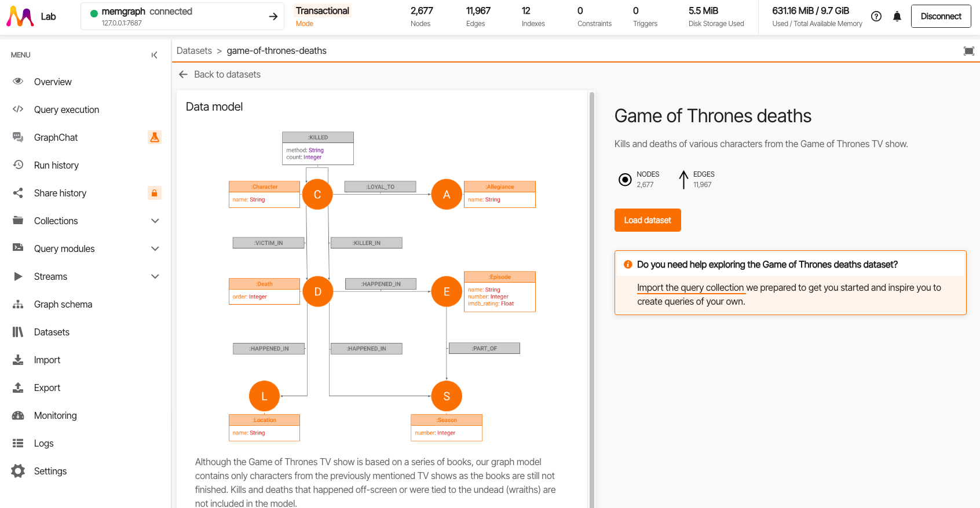This screenshot has height=508, width=980.
Task: Click Load dataset button
Action: click(x=648, y=220)
